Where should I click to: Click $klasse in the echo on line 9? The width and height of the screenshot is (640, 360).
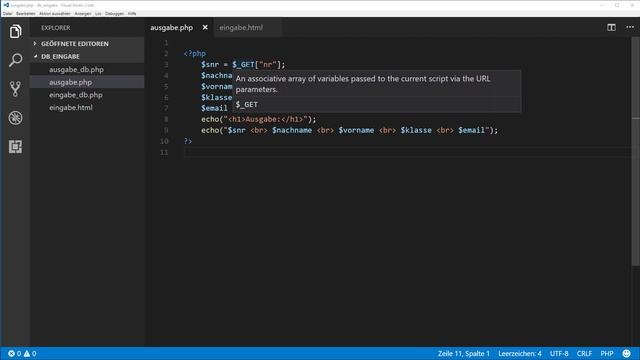click(x=416, y=130)
